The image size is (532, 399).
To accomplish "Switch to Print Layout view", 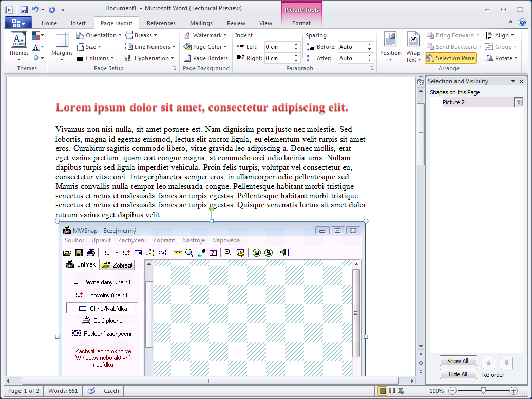I will click(383, 391).
